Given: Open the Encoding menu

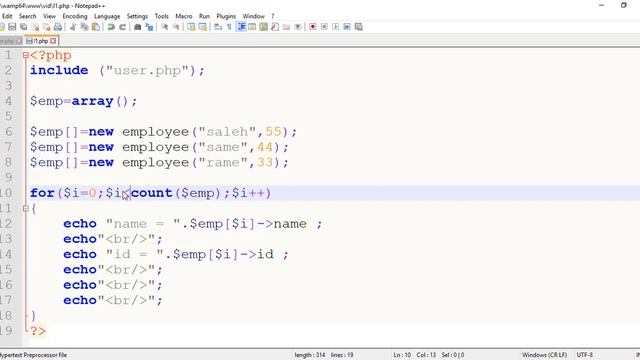Looking at the screenshot, I should 75,16.
